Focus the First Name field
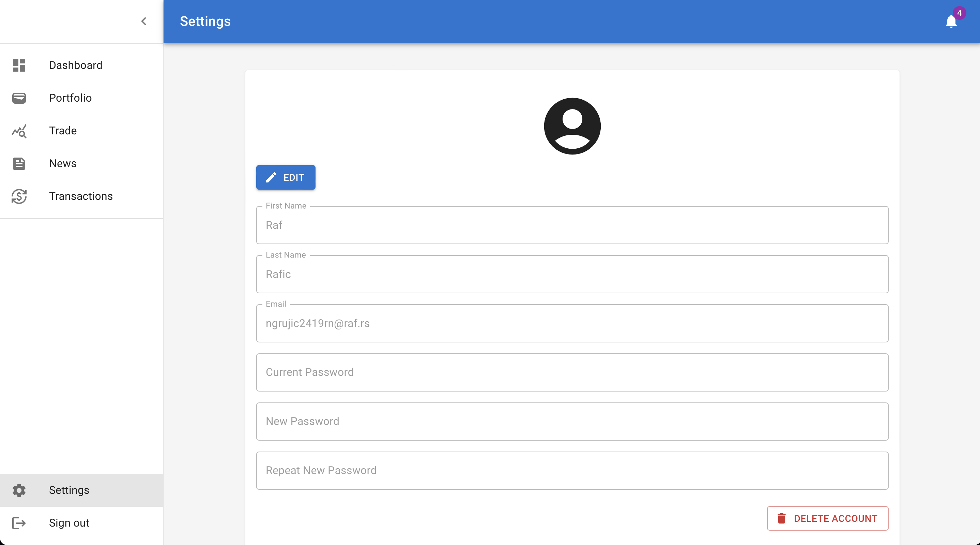The image size is (980, 545). (572, 225)
